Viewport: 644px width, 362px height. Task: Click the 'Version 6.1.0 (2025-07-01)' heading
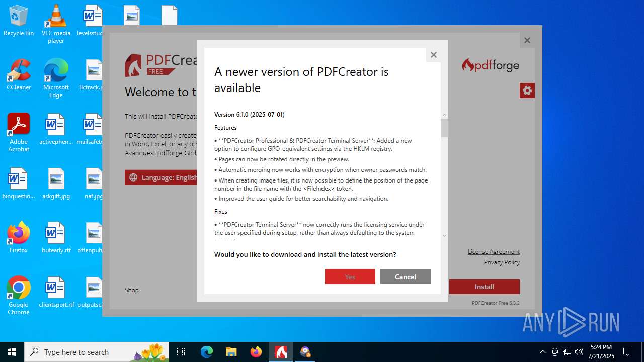[x=250, y=115]
